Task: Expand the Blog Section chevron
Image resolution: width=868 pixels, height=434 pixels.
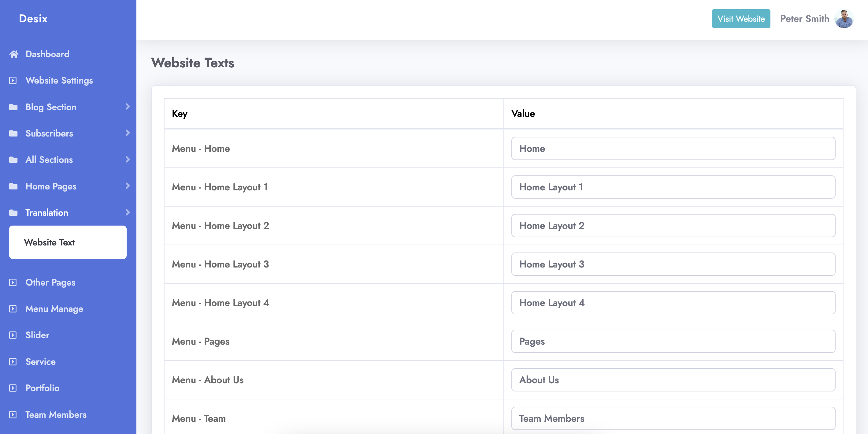Action: coord(127,107)
